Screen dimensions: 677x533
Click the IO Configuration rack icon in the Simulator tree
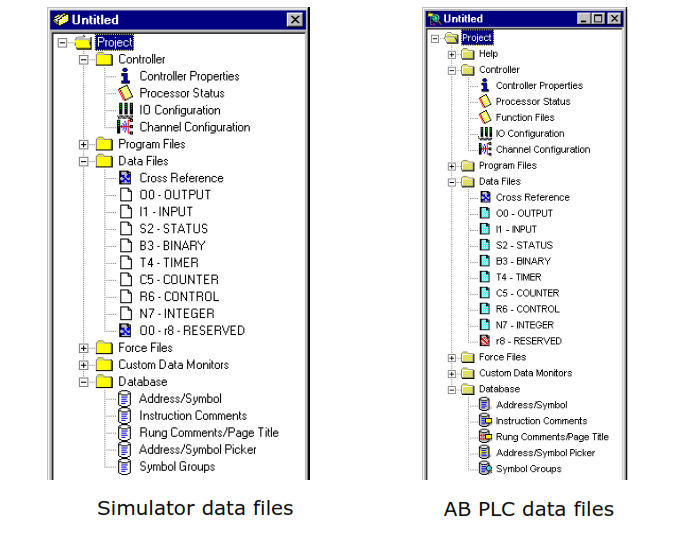pos(126,110)
